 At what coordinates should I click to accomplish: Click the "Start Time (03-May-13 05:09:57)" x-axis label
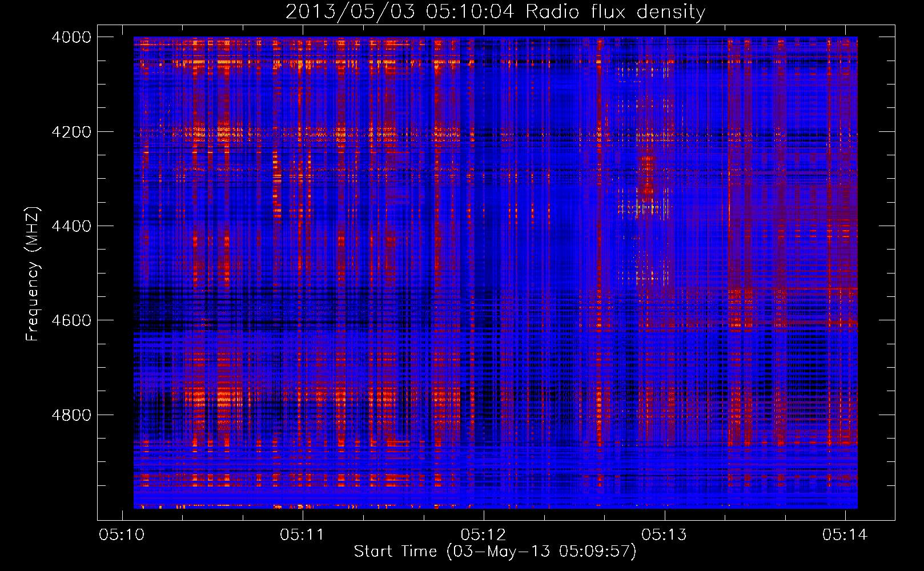(x=495, y=552)
